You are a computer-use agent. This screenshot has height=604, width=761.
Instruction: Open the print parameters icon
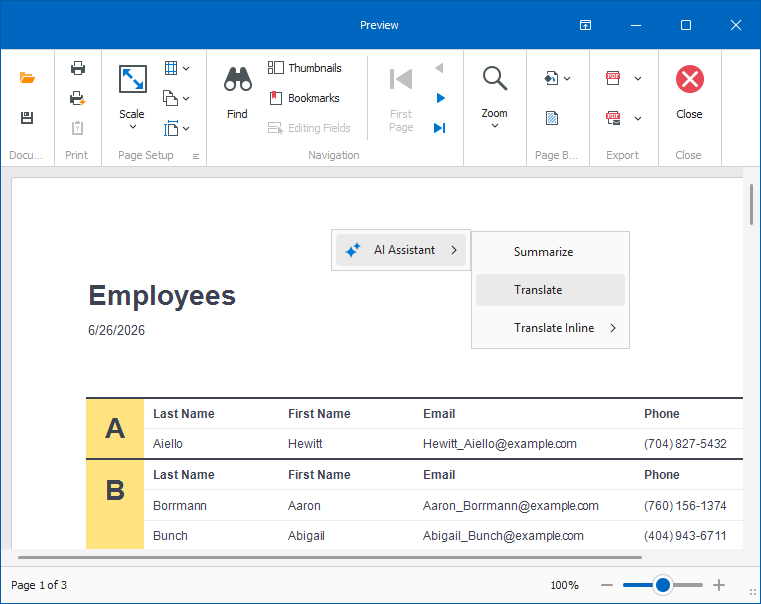78,128
